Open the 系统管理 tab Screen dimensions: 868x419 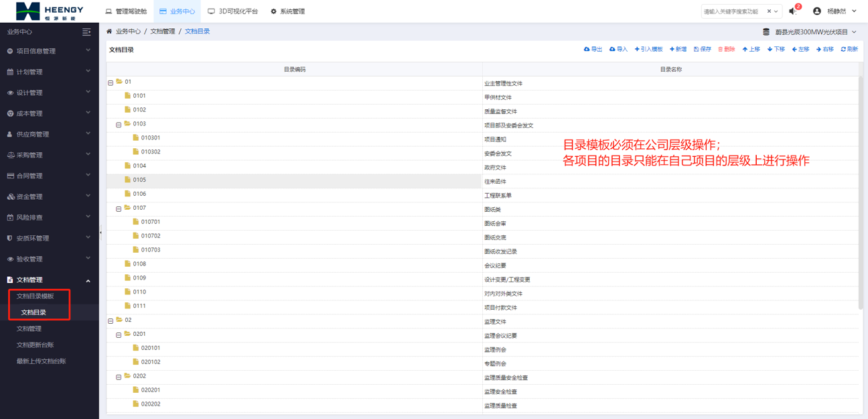287,11
